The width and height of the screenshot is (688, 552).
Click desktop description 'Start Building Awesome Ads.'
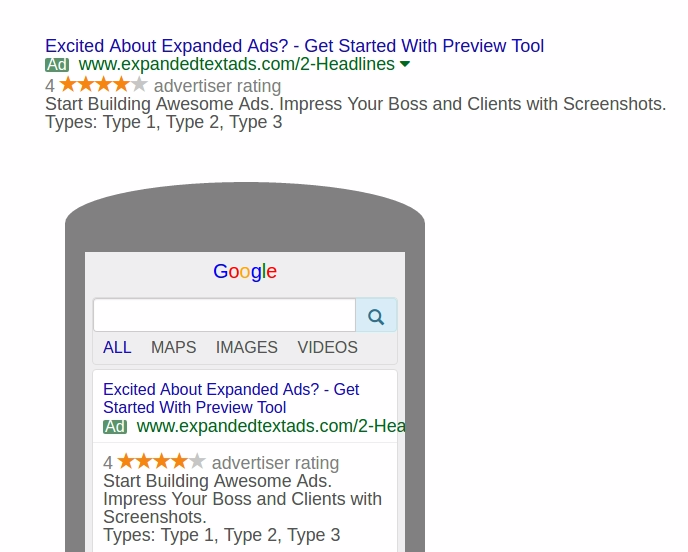pyautogui.click(x=159, y=104)
